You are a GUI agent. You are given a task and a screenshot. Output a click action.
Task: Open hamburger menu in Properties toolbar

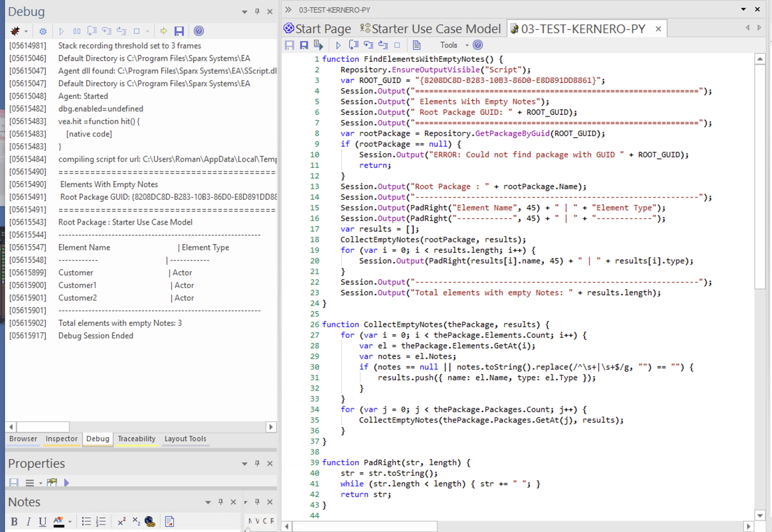30,483
